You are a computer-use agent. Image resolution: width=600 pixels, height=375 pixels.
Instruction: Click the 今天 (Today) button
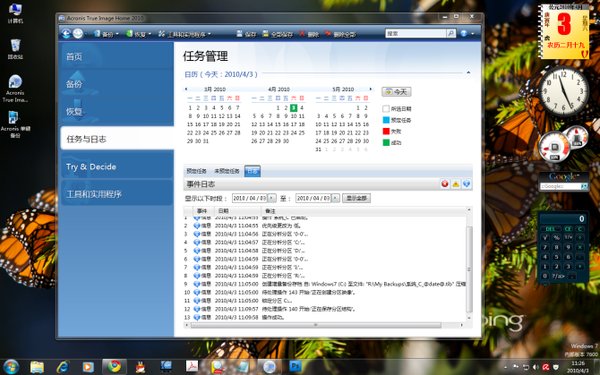[x=396, y=92]
